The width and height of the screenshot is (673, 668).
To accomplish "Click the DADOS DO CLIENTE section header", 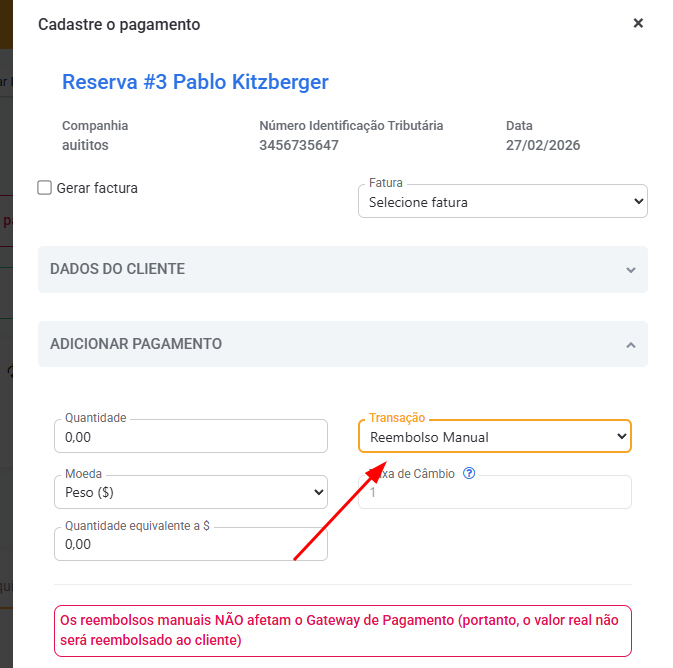I will (x=118, y=269).
